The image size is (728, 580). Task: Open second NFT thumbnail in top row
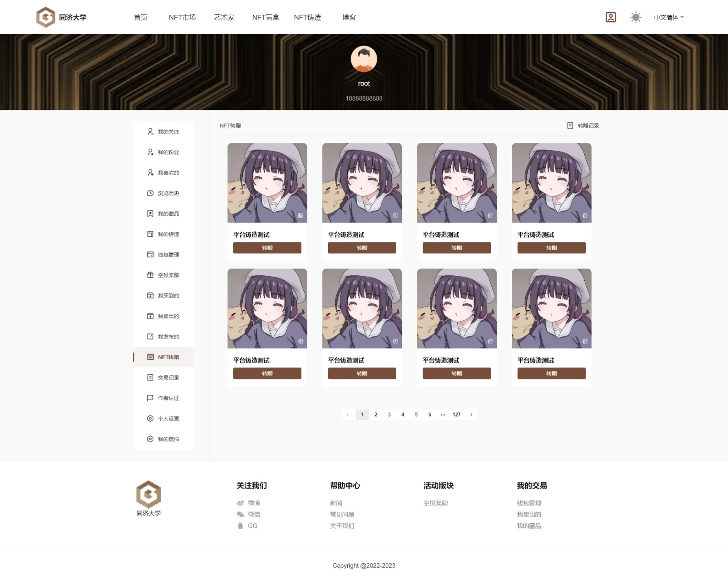[362, 182]
